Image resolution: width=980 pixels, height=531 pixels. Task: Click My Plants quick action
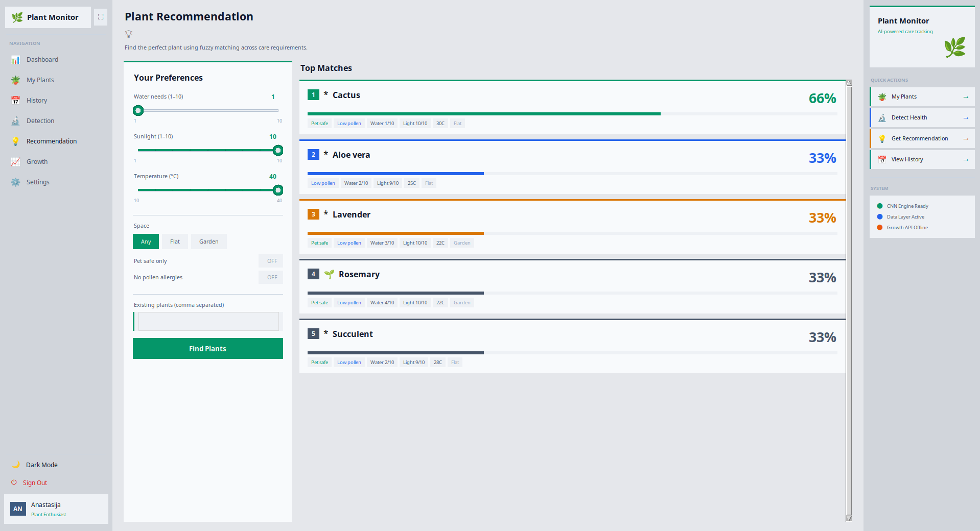pos(923,97)
